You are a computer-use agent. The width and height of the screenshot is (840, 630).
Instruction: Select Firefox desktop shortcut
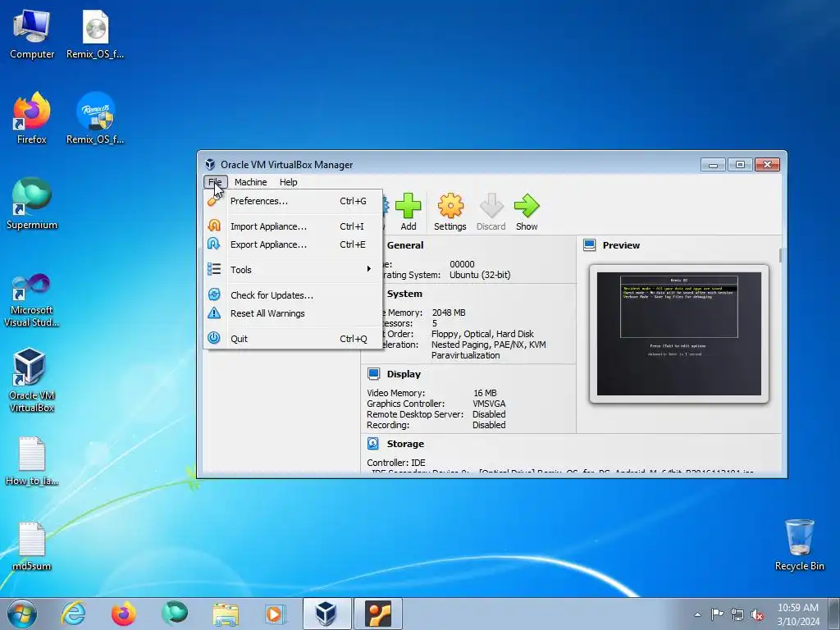pyautogui.click(x=32, y=119)
